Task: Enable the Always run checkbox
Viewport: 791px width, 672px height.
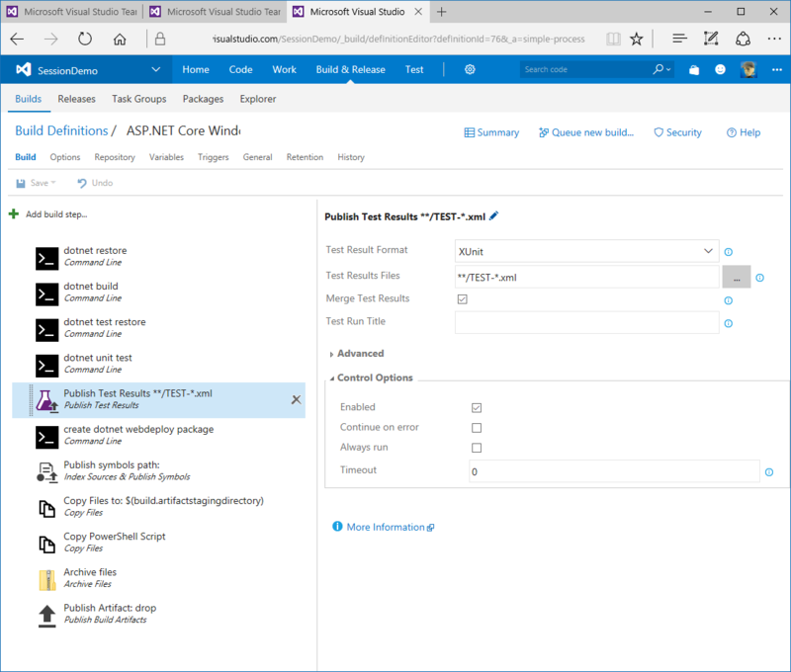Action: 477,448
